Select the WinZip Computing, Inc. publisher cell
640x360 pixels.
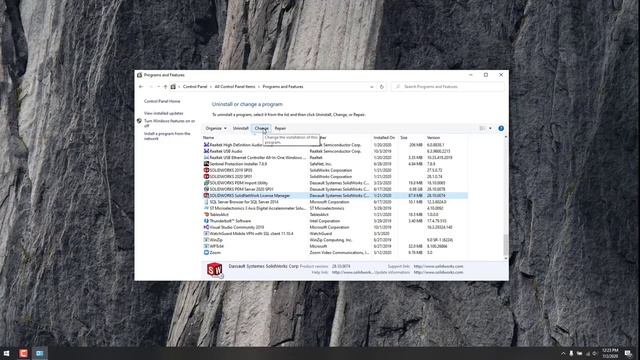331,240
